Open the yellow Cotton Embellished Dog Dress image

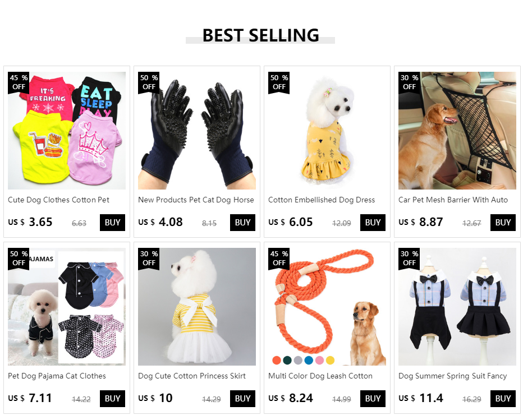click(x=327, y=131)
